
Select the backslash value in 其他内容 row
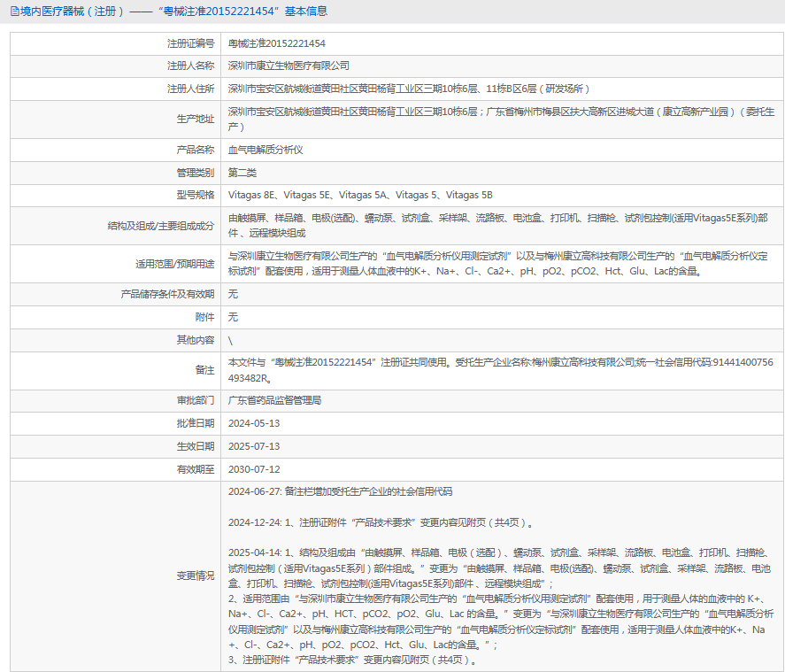coord(230,341)
